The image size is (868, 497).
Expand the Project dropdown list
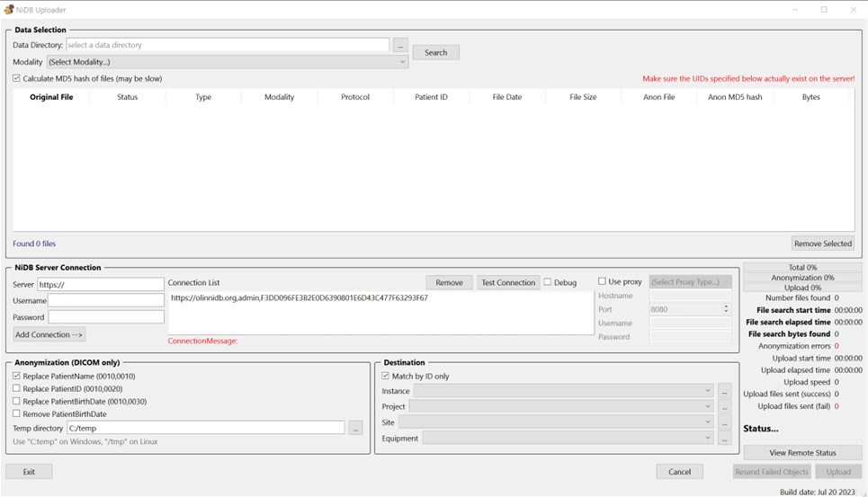point(561,406)
